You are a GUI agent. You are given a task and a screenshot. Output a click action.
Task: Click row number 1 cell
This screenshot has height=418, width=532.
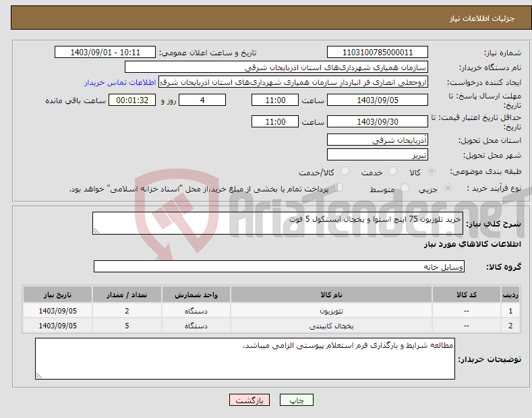coord(510,311)
